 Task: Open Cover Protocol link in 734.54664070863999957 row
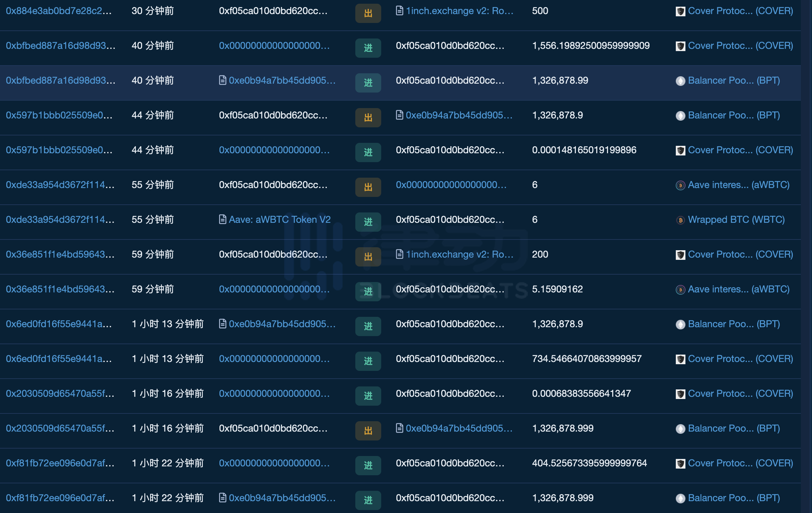click(740, 359)
